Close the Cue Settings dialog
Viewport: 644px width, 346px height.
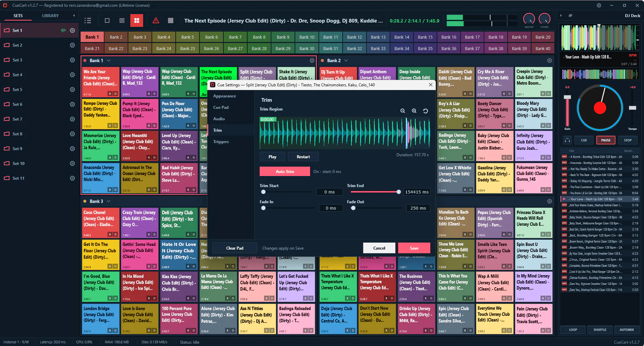pyautogui.click(x=431, y=85)
